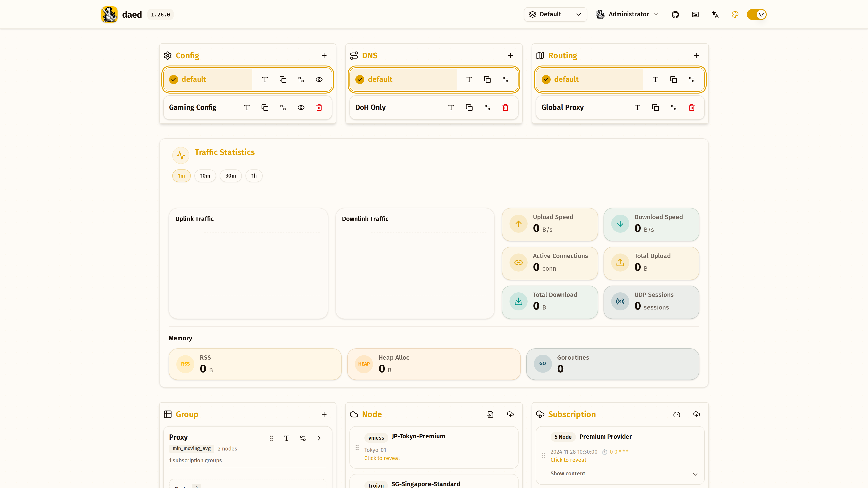This screenshot has width=868, height=488.
Task: Delete the DoH Only DNS
Action: (x=505, y=108)
